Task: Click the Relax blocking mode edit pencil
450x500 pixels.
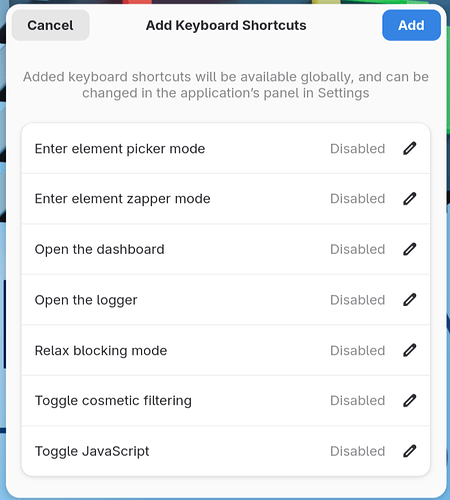Action: pos(410,350)
